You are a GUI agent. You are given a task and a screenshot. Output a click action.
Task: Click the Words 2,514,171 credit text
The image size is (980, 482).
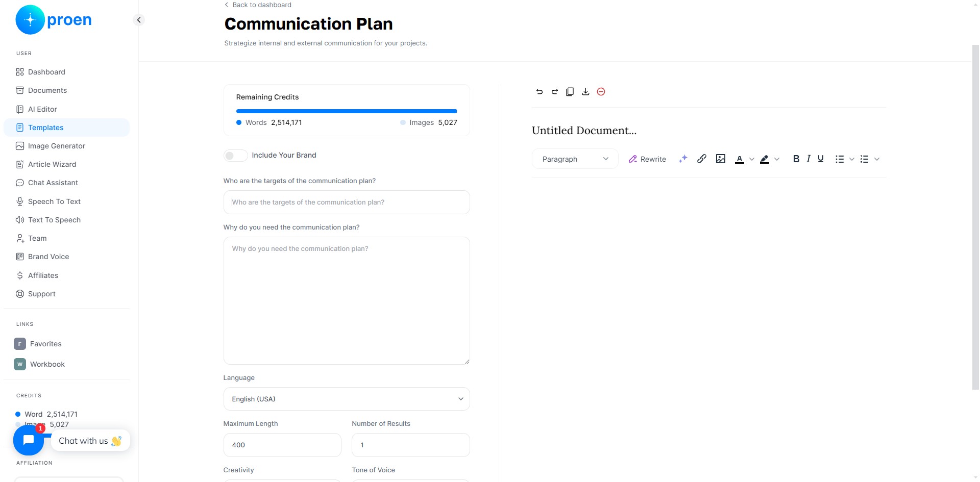pyautogui.click(x=269, y=122)
